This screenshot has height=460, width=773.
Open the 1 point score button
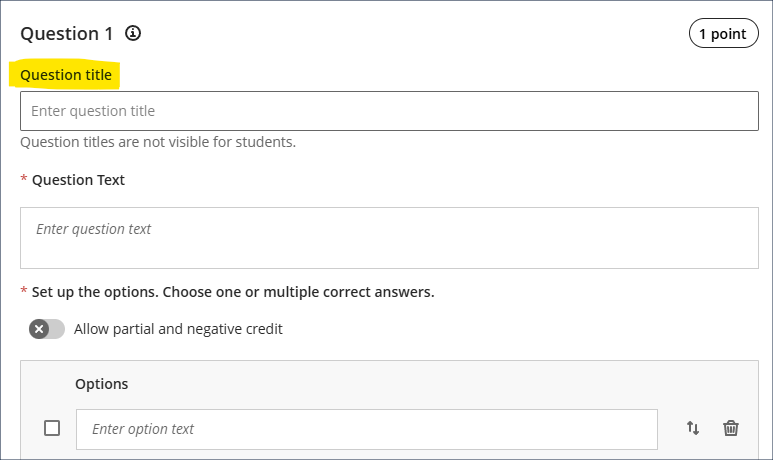tap(723, 34)
